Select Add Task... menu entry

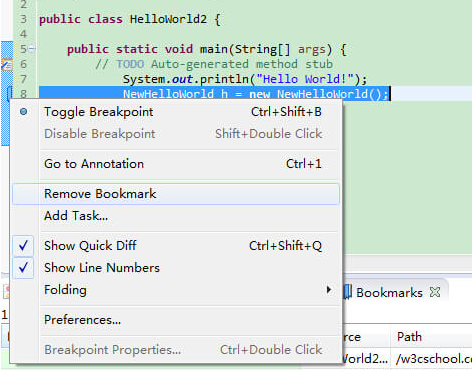175,216
